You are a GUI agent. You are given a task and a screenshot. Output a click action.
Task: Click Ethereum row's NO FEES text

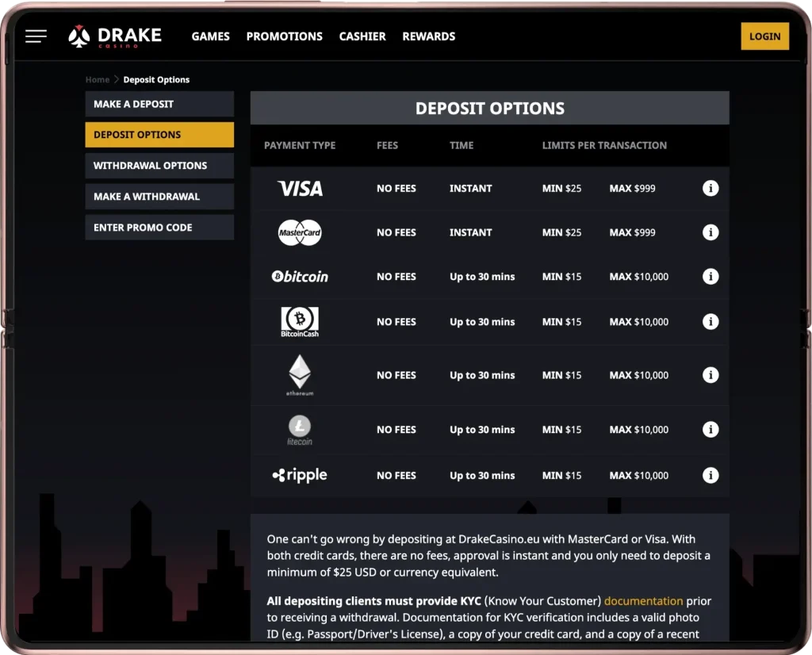(396, 375)
